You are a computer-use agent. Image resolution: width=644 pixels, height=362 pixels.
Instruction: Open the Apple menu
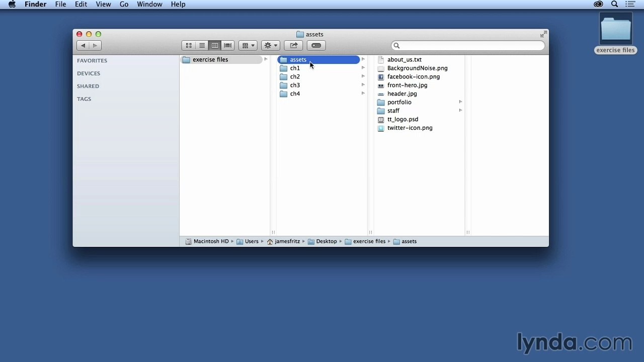[x=12, y=5]
